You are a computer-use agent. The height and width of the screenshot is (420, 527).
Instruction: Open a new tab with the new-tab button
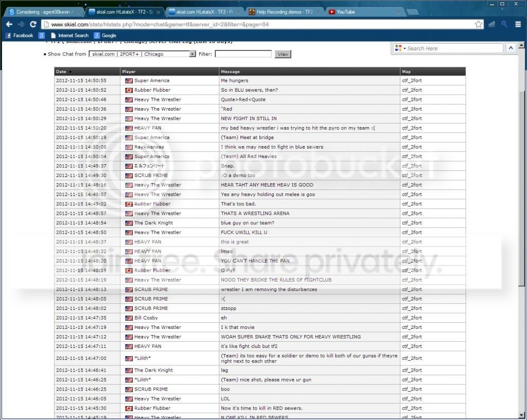pyautogui.click(x=413, y=12)
